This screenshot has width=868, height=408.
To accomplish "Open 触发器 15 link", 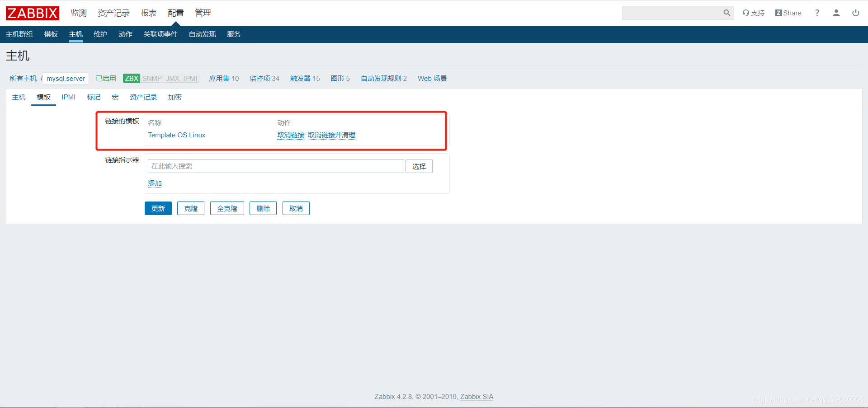I will pyautogui.click(x=305, y=78).
